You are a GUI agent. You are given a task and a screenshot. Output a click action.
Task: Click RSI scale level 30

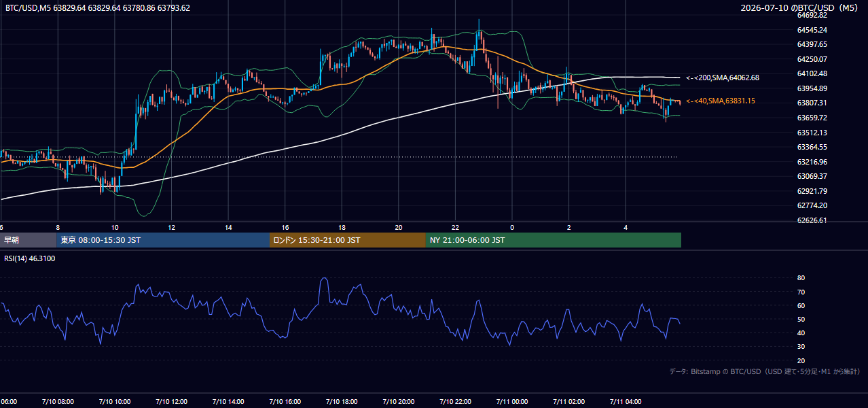coord(801,347)
